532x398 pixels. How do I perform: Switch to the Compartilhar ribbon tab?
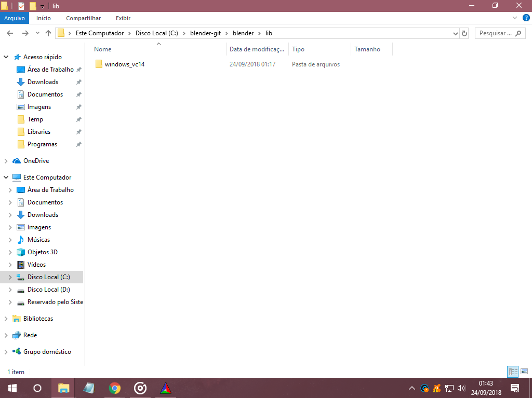point(83,18)
